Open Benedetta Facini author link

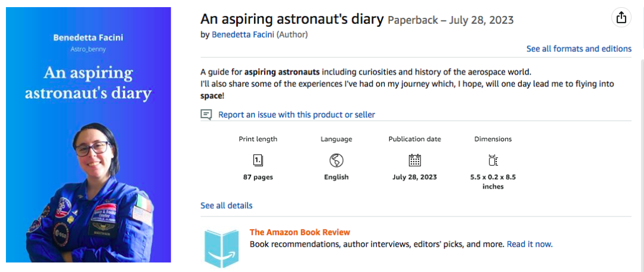coord(243,35)
